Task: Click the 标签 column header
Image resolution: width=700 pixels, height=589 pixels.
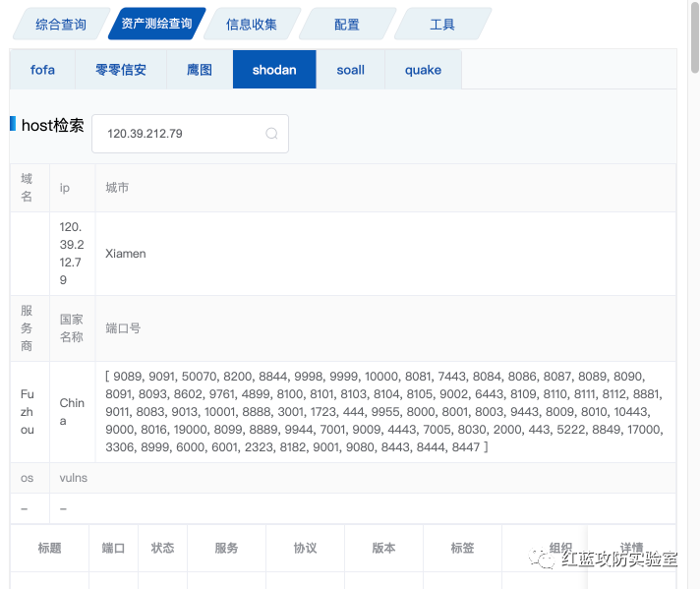Action: click(x=462, y=548)
